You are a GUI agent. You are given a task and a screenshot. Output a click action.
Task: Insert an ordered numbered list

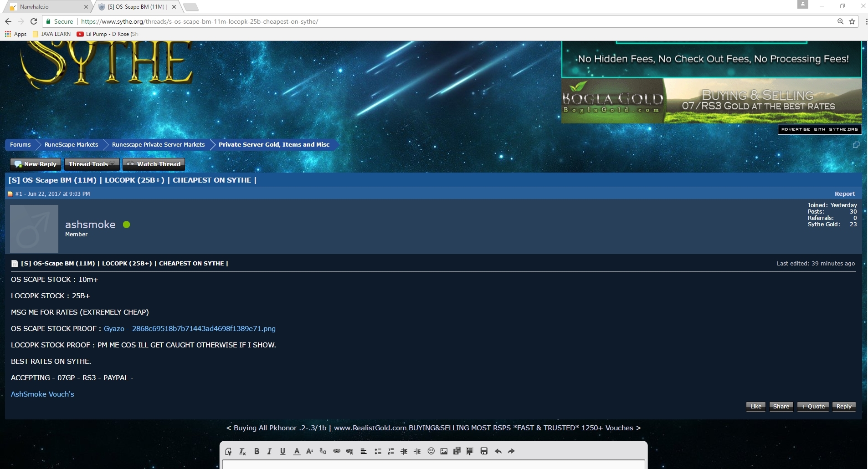pyautogui.click(x=391, y=451)
